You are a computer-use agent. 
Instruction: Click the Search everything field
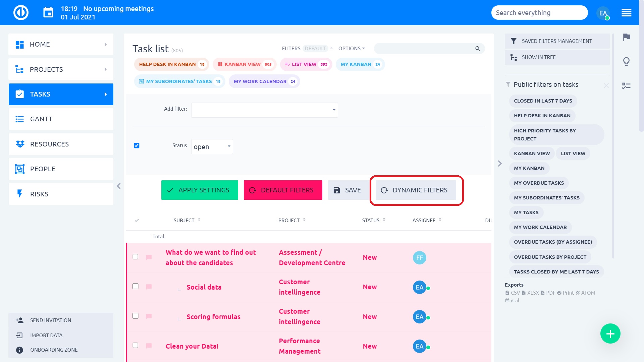[x=539, y=13]
